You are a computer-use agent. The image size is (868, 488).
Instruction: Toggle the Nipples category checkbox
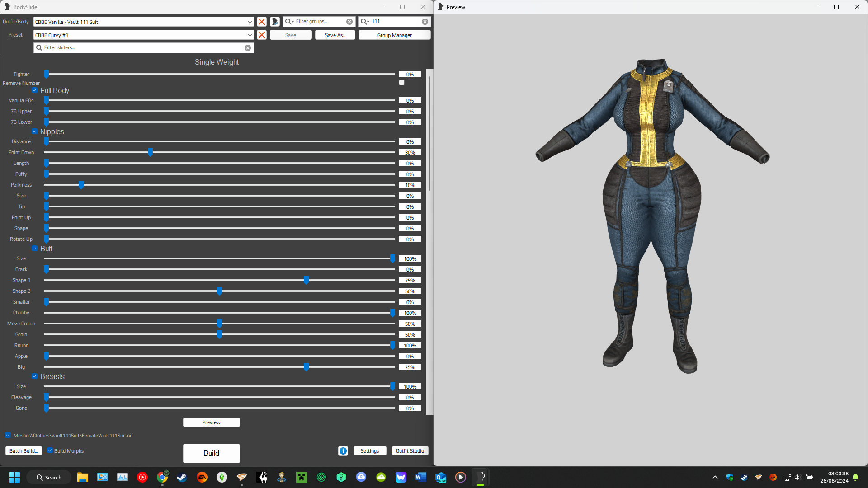coord(35,131)
